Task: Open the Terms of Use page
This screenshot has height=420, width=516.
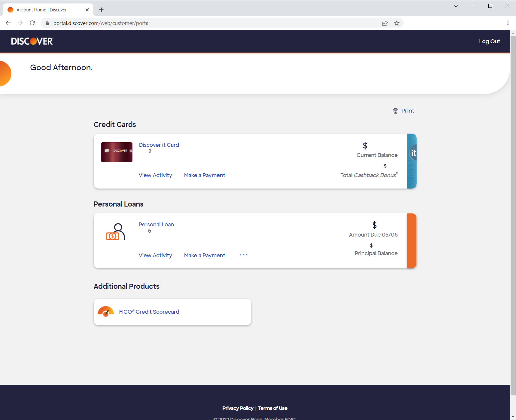Action: pyautogui.click(x=272, y=408)
